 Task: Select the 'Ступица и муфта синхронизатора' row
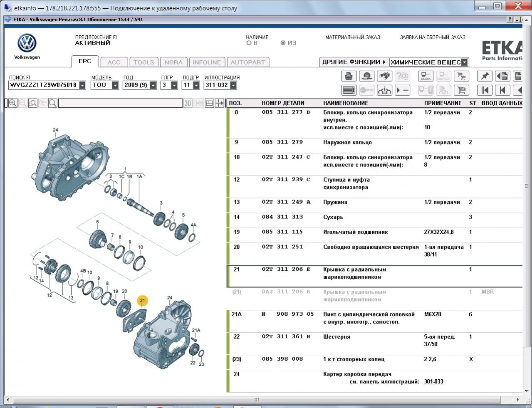pyautogui.click(x=374, y=187)
